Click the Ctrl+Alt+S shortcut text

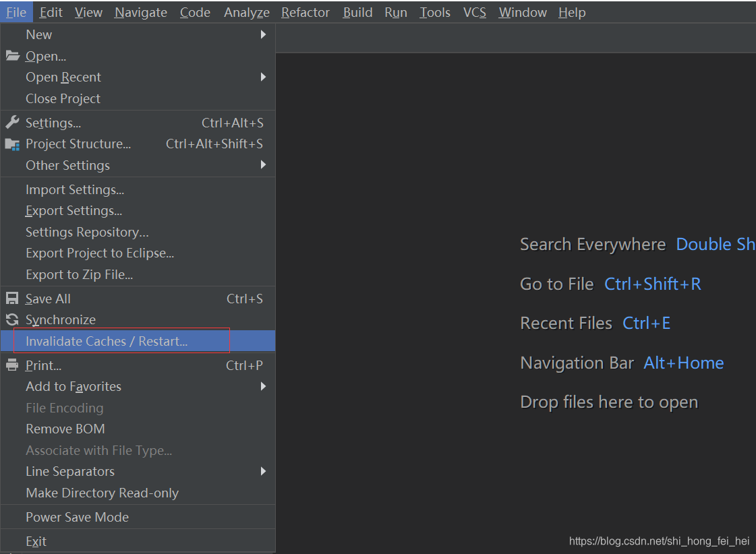click(233, 123)
